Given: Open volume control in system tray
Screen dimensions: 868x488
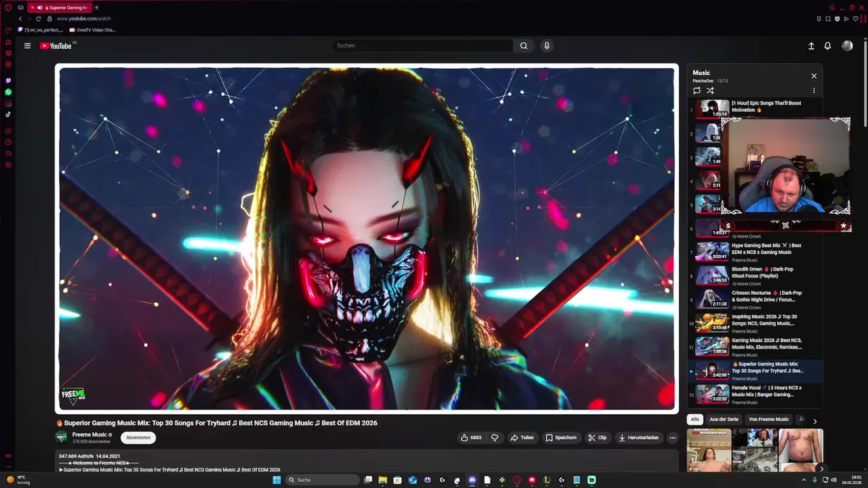Looking at the screenshot, I should (833, 480).
